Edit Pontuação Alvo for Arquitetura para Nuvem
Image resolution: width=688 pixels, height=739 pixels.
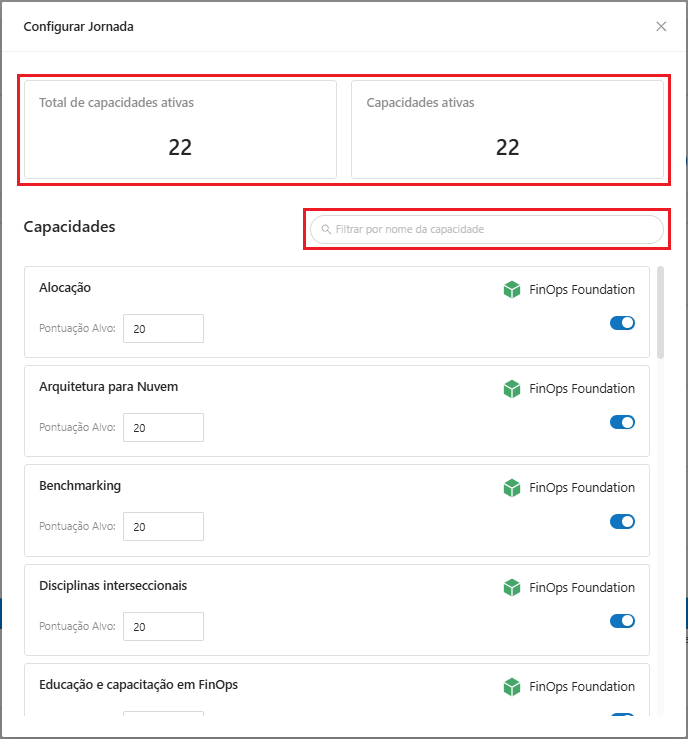[x=163, y=427]
